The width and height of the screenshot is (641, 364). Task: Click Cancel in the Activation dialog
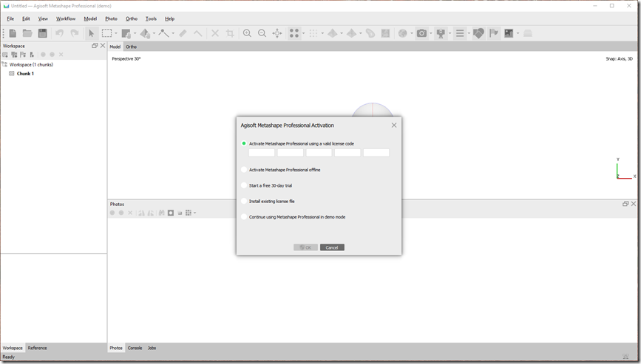(x=332, y=247)
